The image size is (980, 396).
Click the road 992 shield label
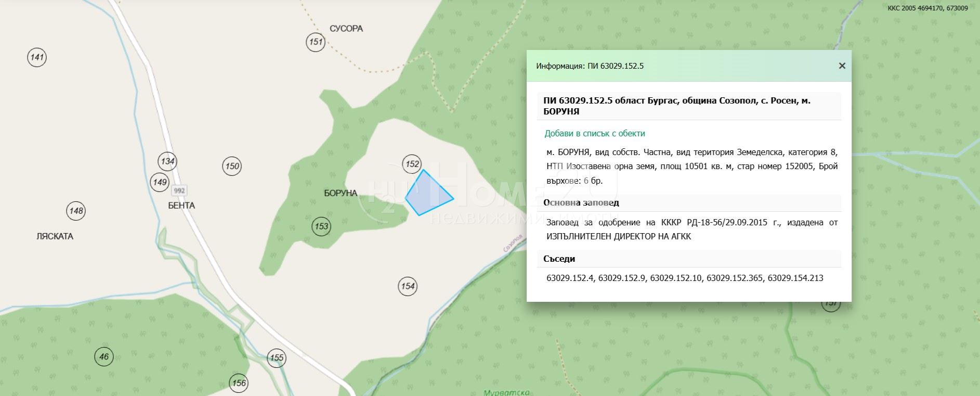point(179,190)
